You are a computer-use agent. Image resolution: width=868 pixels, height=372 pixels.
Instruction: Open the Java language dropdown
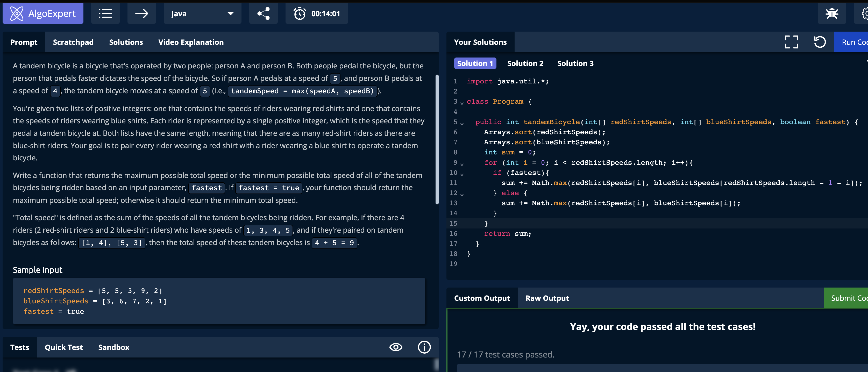(202, 13)
